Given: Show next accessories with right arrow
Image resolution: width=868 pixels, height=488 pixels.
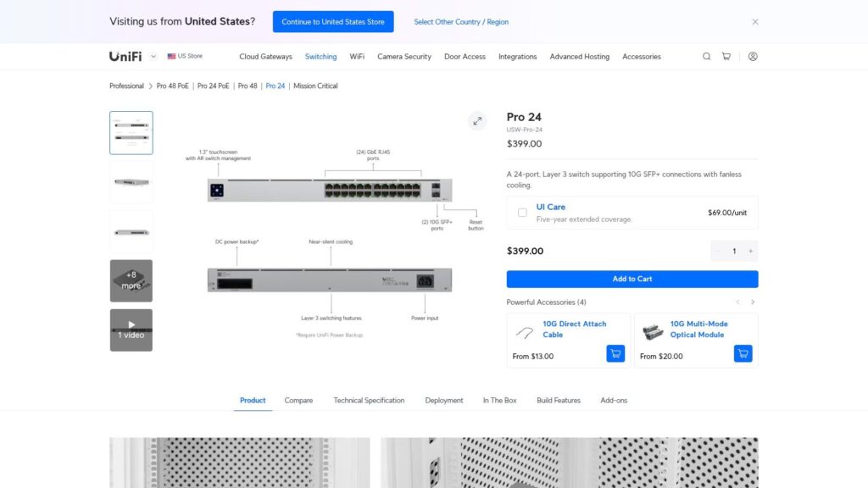Looking at the screenshot, I should [753, 302].
